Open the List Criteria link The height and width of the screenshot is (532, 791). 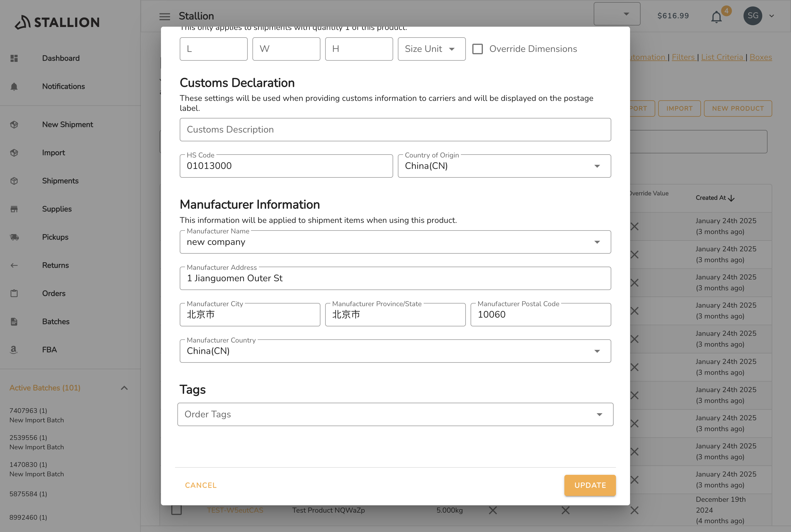click(722, 57)
